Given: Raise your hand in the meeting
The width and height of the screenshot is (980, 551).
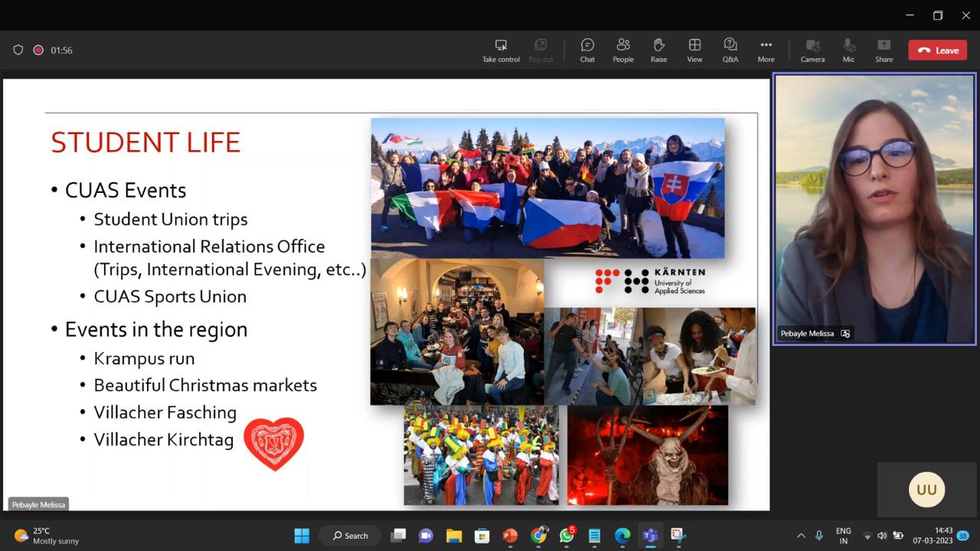Looking at the screenshot, I should [658, 51].
